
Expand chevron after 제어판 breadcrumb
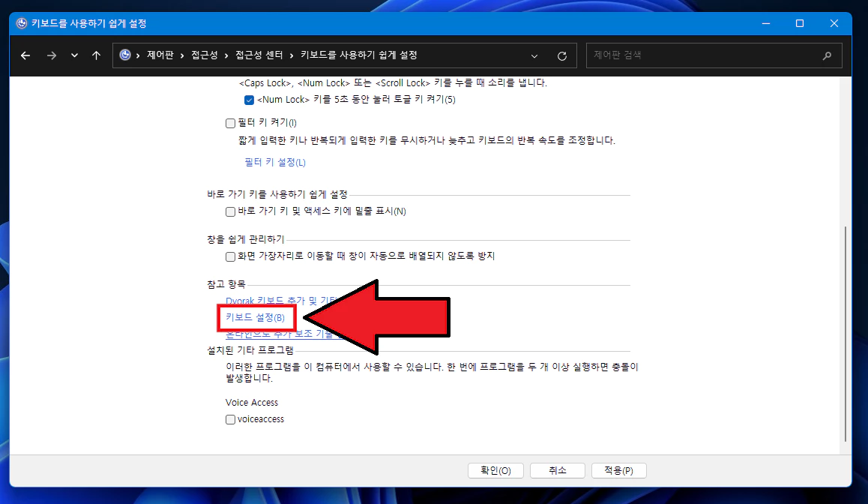pos(182,55)
